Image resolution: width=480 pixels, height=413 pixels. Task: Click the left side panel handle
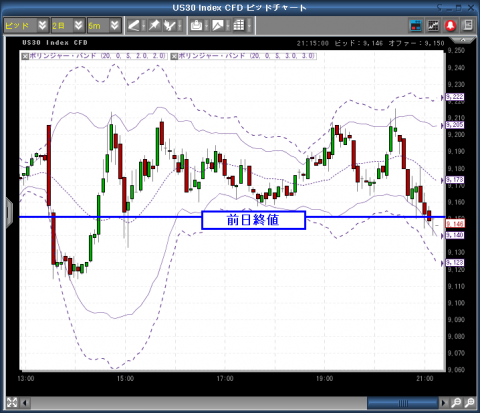(9, 213)
